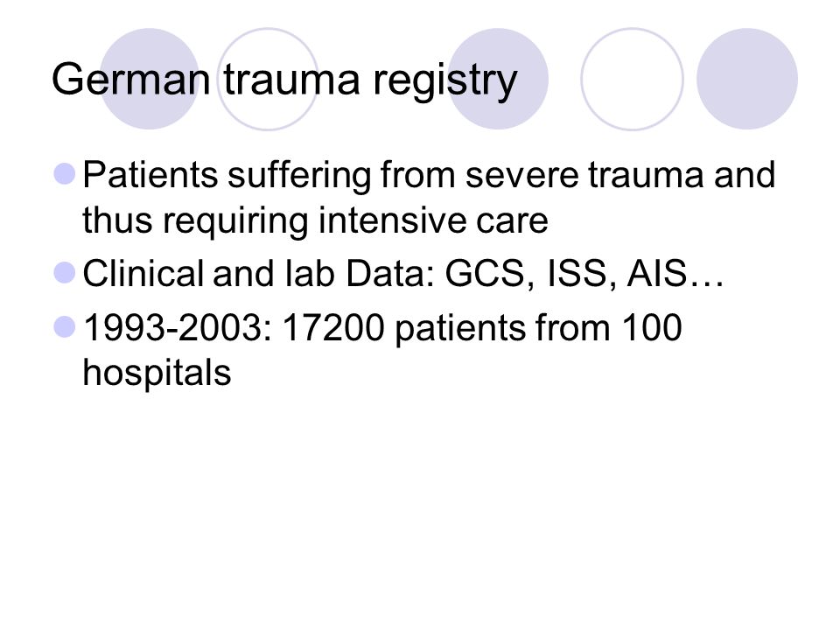Select the bullet dot beside 'Clinical and lab Data'

point(65,272)
